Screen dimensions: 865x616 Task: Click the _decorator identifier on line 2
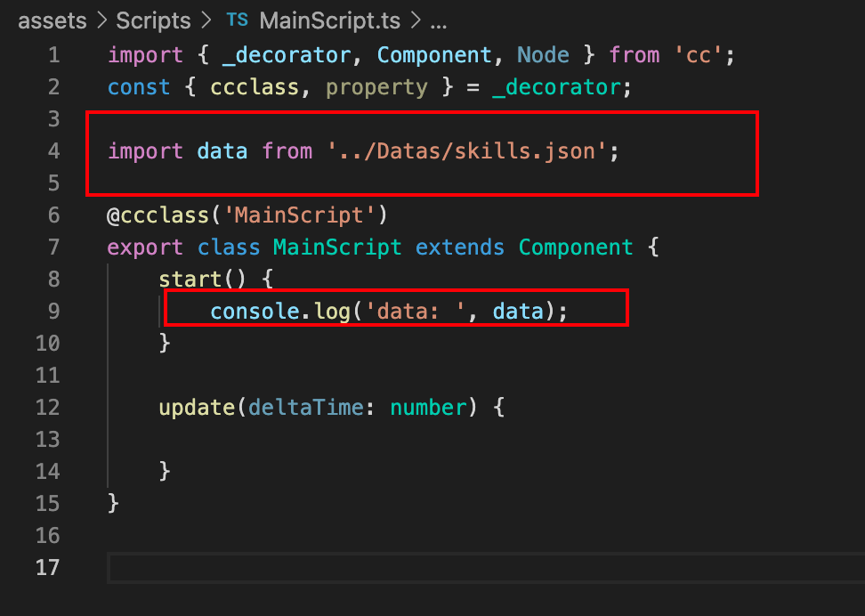pyautogui.click(x=555, y=87)
